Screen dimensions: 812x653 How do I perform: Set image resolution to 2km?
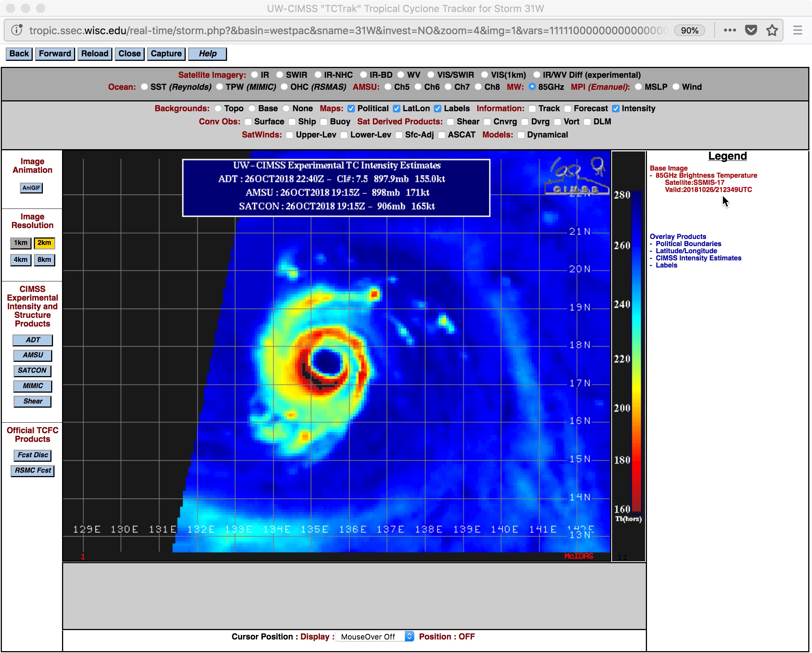click(x=44, y=243)
